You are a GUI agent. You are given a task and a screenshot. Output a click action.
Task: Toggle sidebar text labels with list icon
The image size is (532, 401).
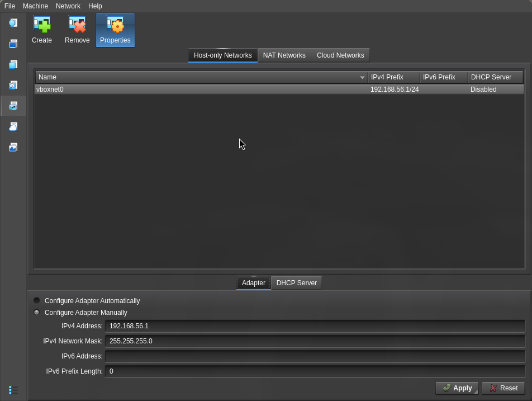(13, 390)
